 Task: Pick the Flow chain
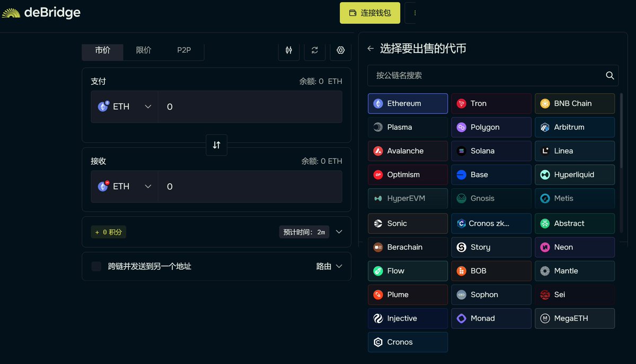408,271
